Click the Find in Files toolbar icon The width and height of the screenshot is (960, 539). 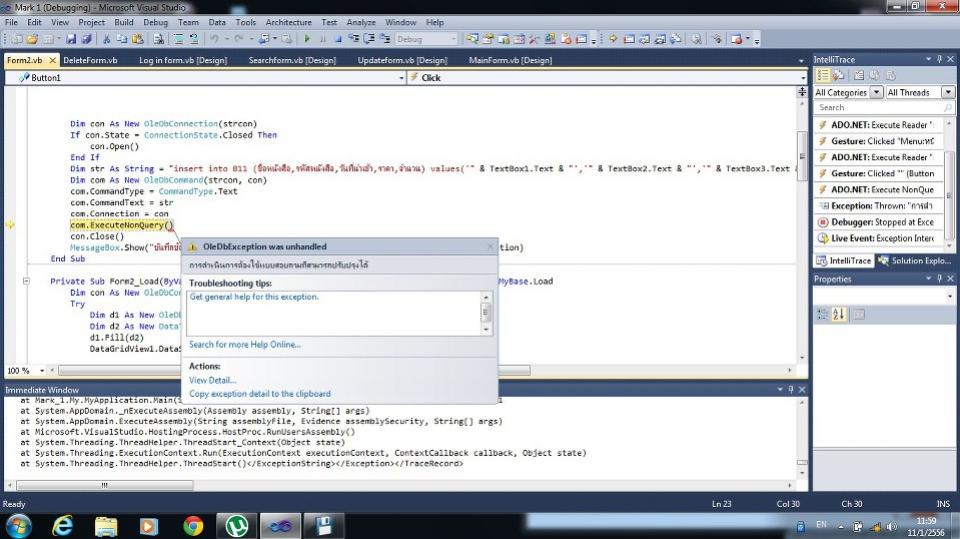[x=159, y=39]
